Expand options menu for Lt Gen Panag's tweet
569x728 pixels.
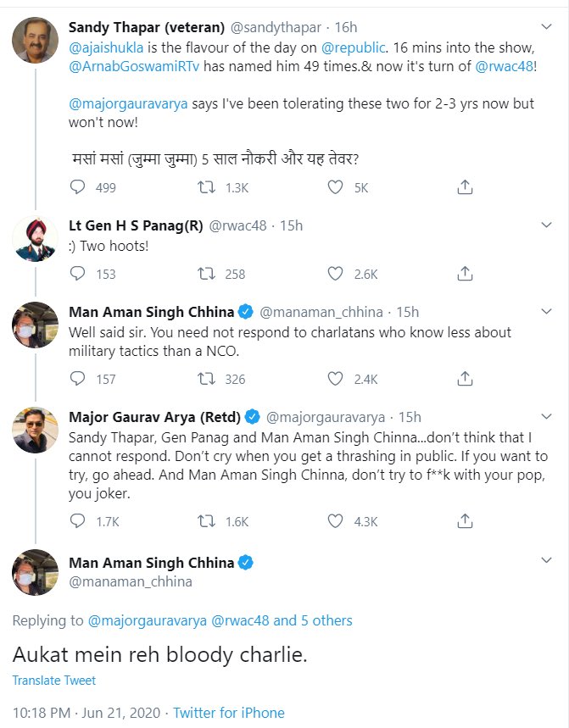[x=547, y=225]
